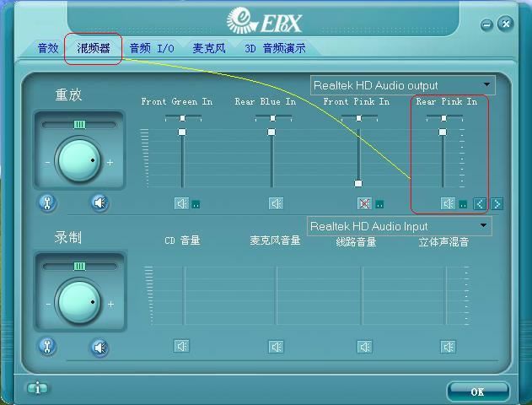Click the Front Green In label
This screenshot has width=532, height=405.
tap(177, 101)
